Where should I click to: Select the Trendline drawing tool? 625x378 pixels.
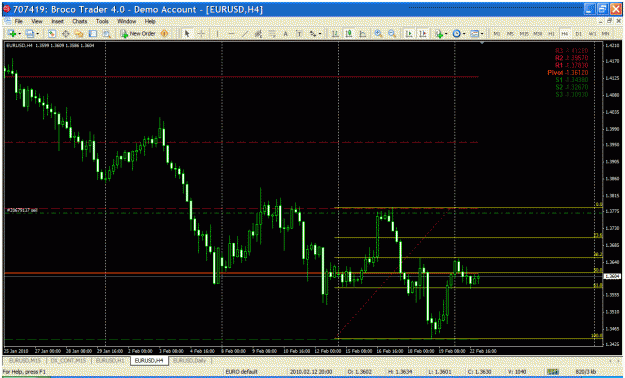[245, 34]
